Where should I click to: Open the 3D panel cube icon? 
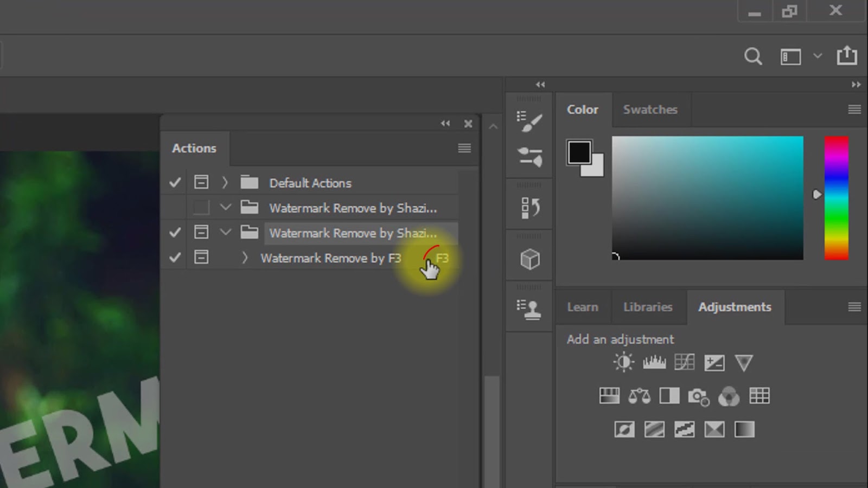click(529, 259)
